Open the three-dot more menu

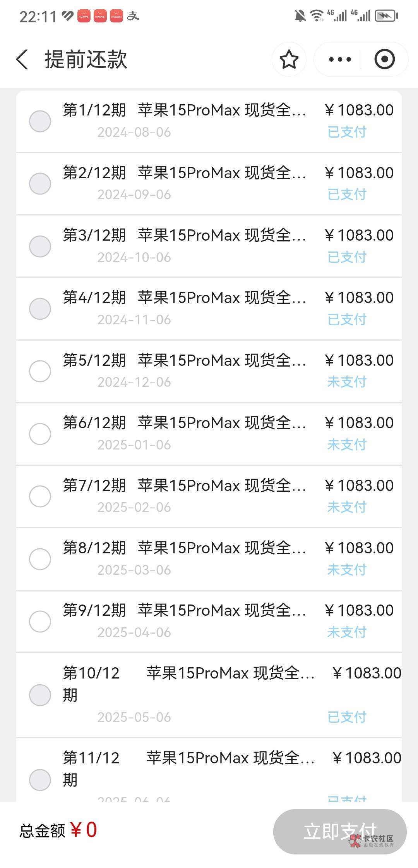click(x=340, y=60)
